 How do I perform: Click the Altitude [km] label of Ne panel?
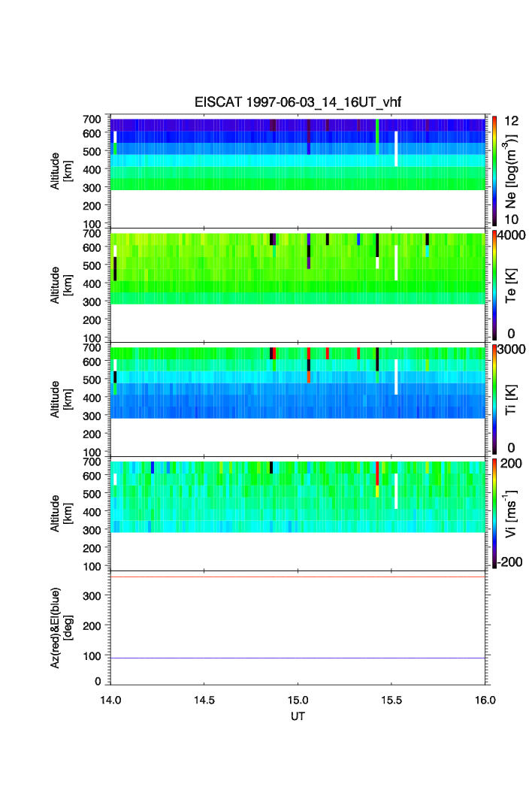(x=61, y=171)
